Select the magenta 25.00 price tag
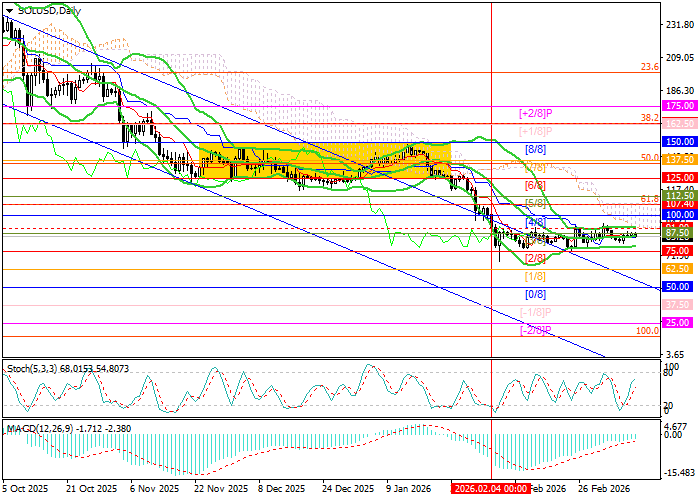Viewport: 700px width, 500px height. coord(680,323)
